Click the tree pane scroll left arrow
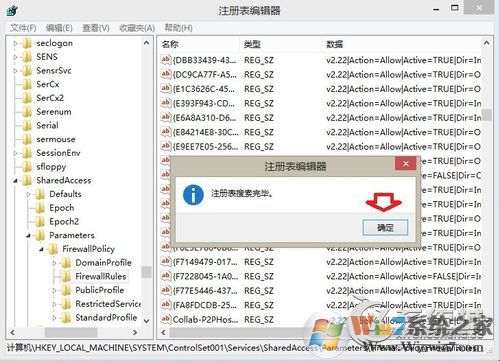This screenshot has width=500, height=361. 13,332
